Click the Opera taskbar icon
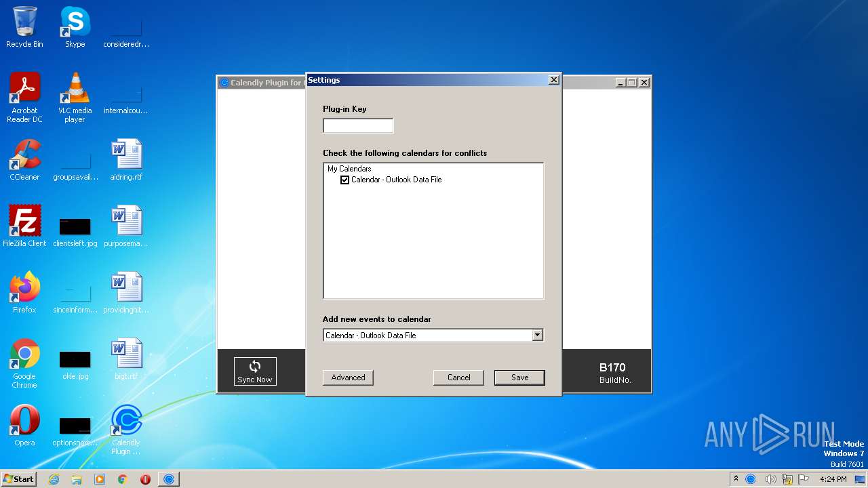Viewport: 868px width, 488px height. (x=145, y=479)
